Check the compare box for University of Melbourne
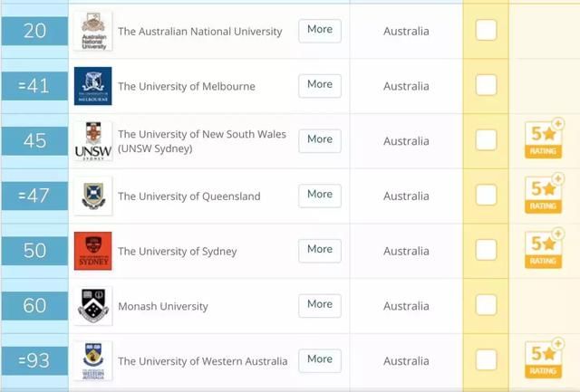Viewport: 580px width, 392px height. 486,85
